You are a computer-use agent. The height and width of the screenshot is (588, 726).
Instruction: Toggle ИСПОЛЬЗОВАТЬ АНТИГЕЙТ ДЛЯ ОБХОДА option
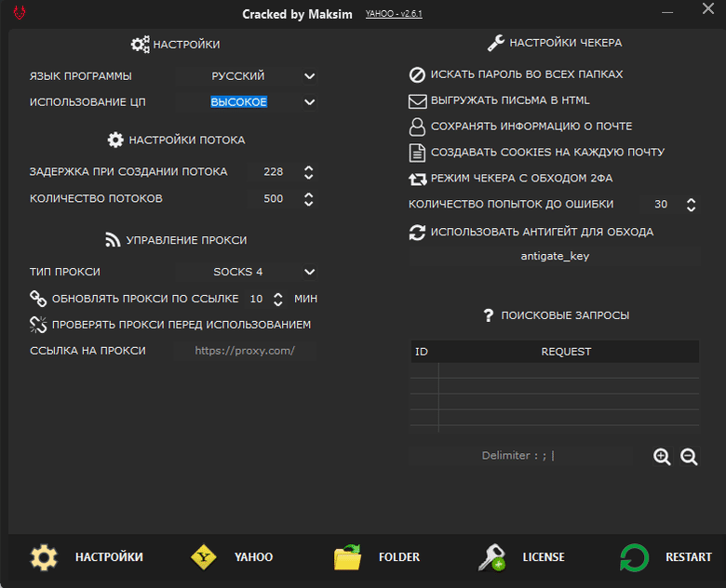(531, 232)
